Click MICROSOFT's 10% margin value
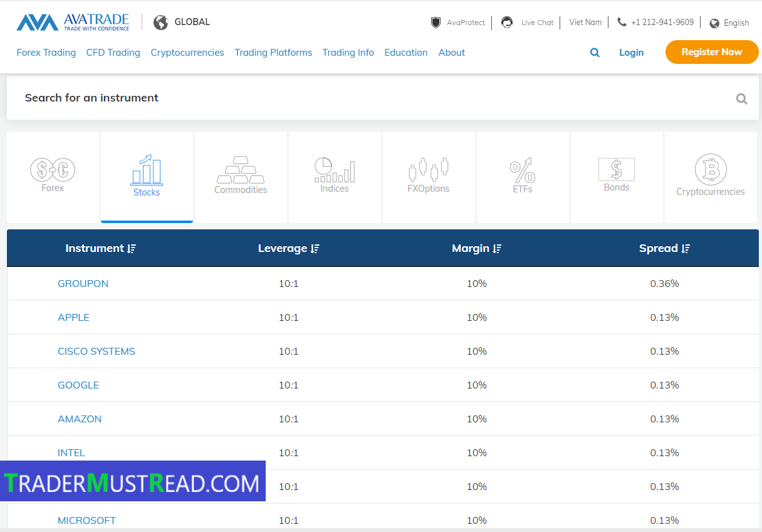This screenshot has height=532, width=762. tap(477, 521)
